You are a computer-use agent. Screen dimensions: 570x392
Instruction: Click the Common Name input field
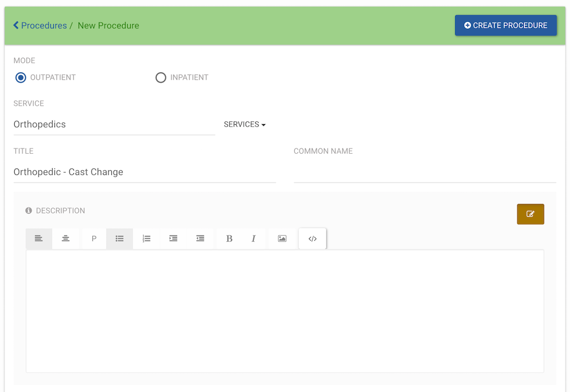point(424,171)
